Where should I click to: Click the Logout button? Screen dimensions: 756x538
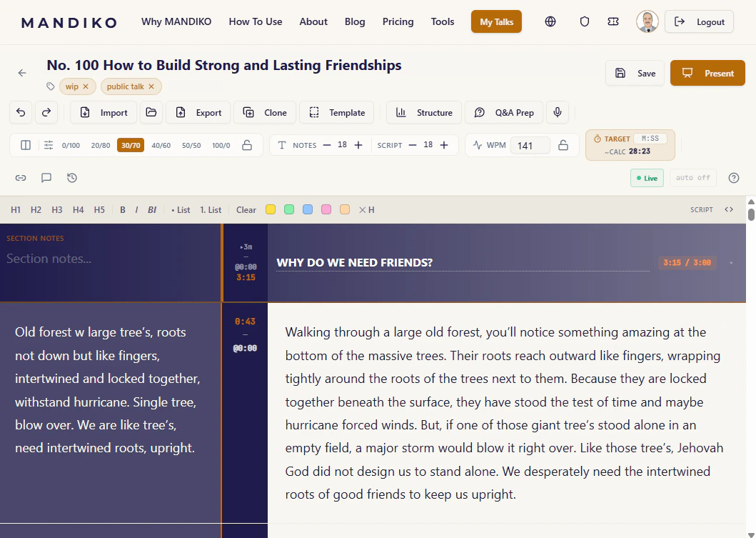coord(699,21)
